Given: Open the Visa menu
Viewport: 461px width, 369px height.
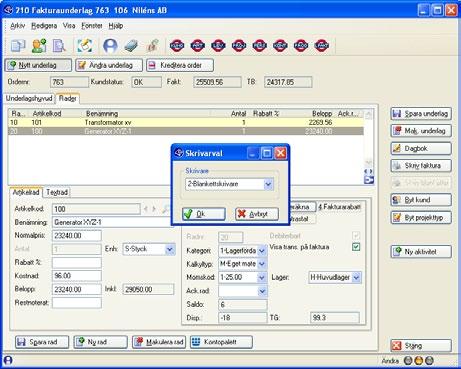Looking at the screenshot, I should (69, 26).
